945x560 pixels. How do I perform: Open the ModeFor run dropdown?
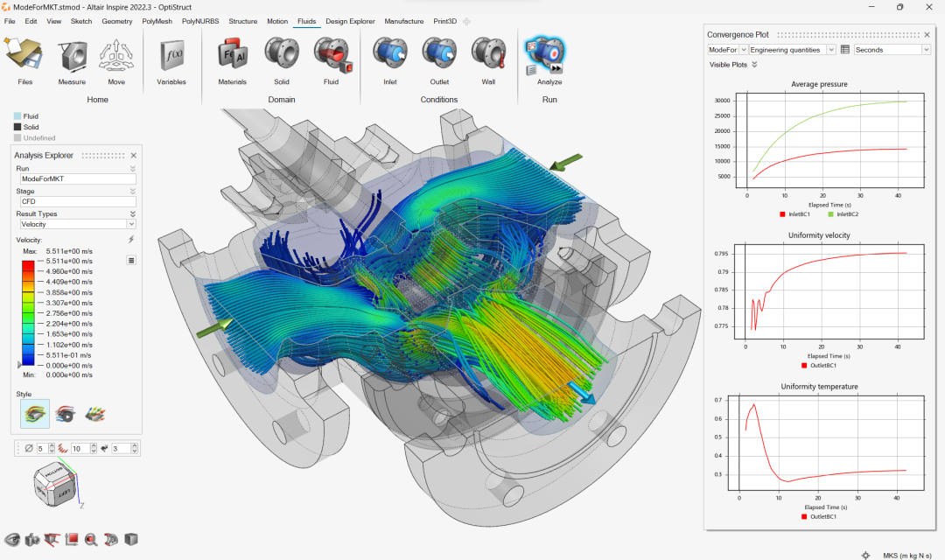pos(727,49)
